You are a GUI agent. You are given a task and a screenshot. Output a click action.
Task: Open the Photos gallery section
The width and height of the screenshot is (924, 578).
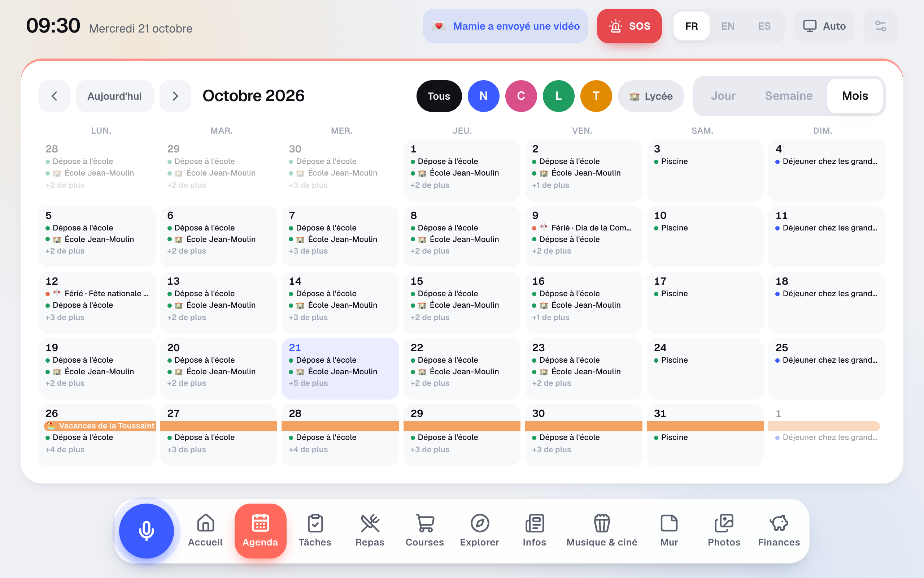[x=724, y=531]
